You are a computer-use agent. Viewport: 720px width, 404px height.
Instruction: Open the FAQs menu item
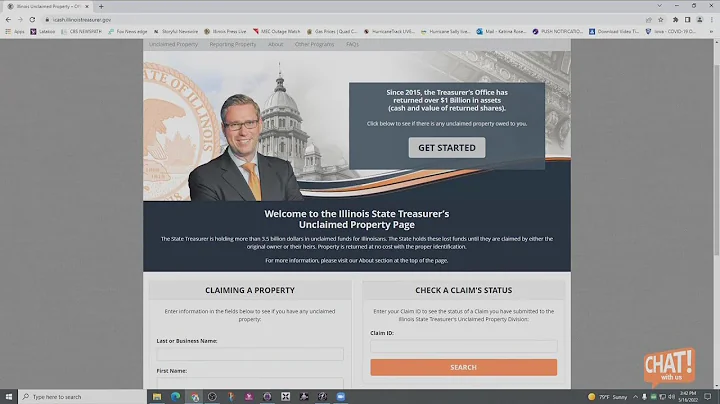(352, 45)
